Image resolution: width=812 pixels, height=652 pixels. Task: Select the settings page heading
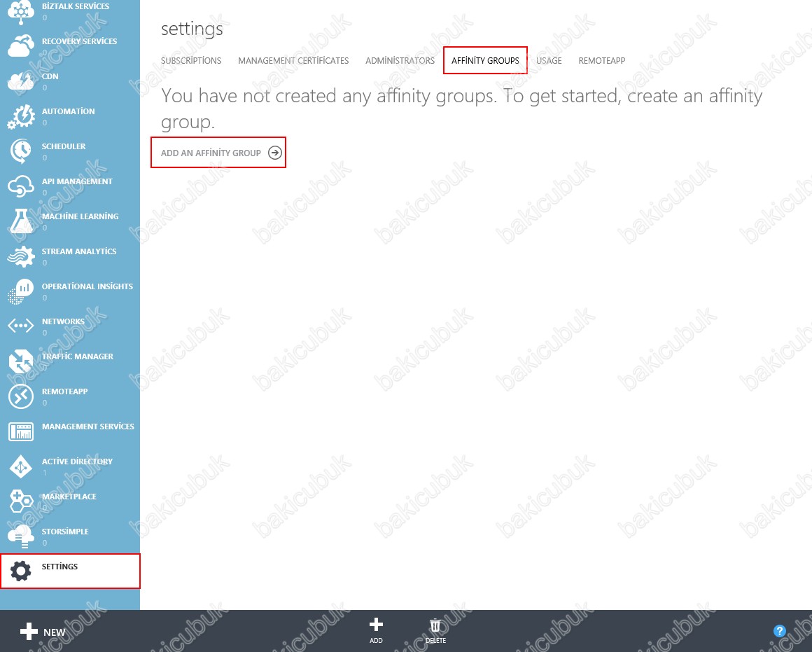point(192,29)
